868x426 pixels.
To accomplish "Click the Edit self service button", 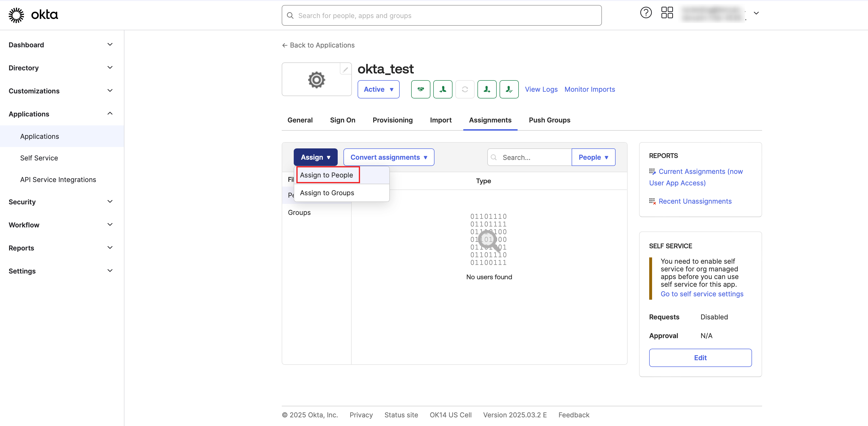I will (700, 358).
